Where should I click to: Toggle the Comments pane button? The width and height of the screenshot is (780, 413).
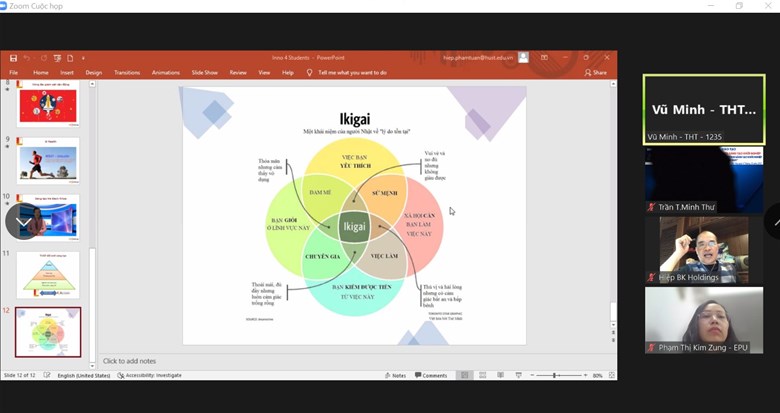coord(431,375)
